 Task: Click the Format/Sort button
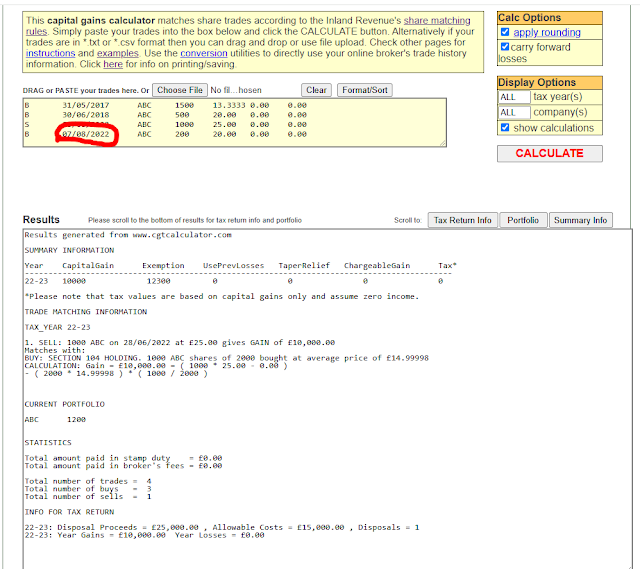[x=364, y=90]
